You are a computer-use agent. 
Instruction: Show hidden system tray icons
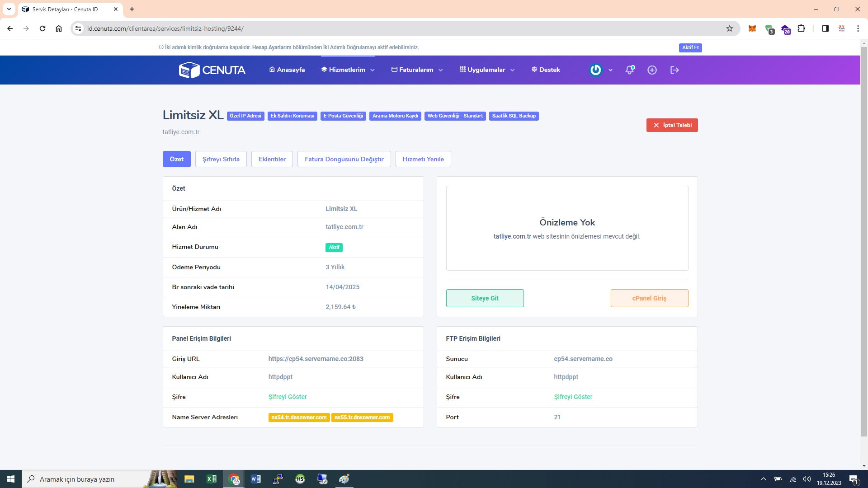click(x=763, y=479)
